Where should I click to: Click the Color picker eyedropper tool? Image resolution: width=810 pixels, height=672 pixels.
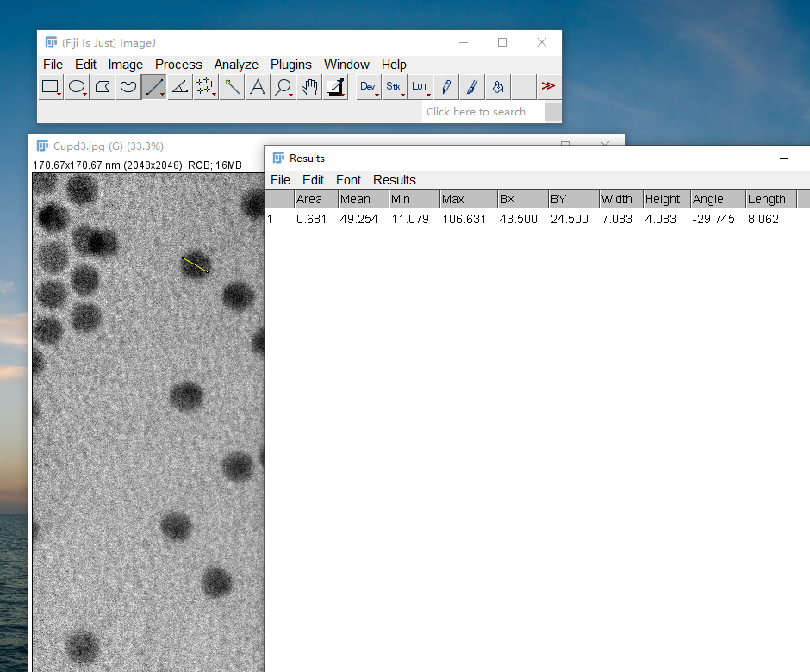334,86
